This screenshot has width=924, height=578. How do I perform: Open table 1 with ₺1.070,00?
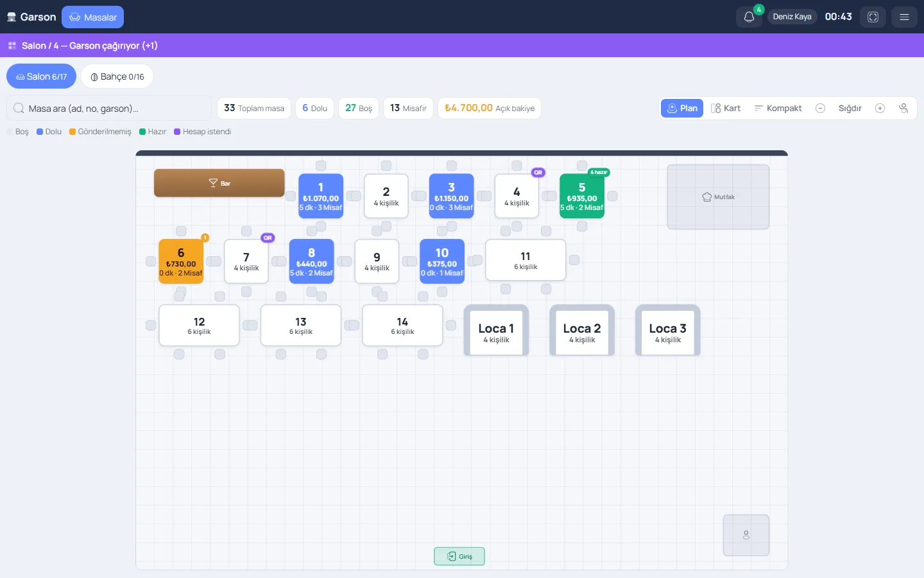(x=321, y=197)
